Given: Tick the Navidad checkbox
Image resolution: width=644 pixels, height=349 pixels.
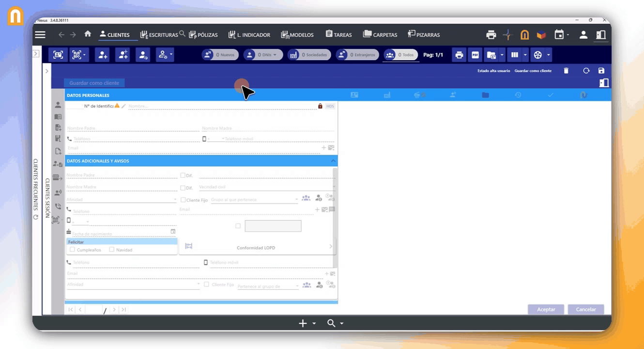Looking at the screenshot, I should [112, 250].
